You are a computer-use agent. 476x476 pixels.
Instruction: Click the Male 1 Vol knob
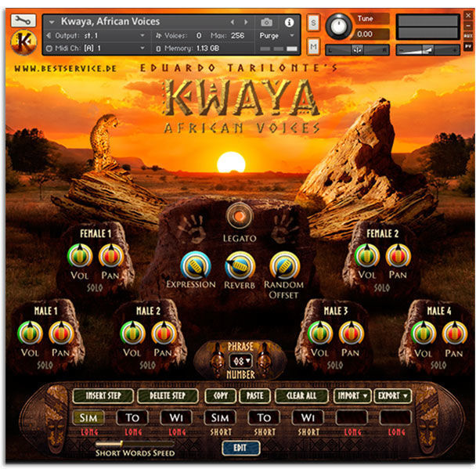(x=30, y=334)
